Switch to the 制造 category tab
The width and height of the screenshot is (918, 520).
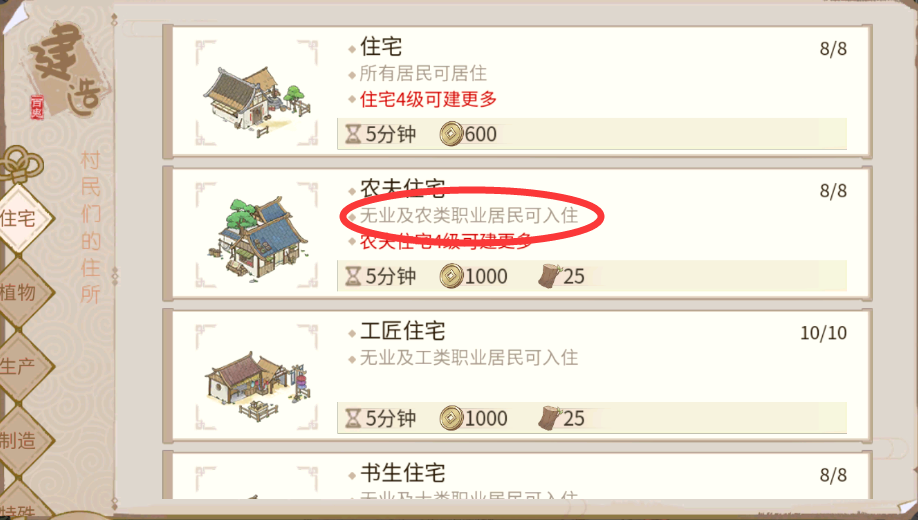pos(20,440)
